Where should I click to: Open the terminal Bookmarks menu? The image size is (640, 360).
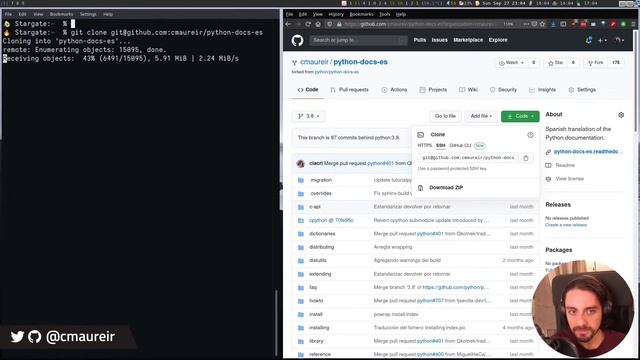coord(61,14)
